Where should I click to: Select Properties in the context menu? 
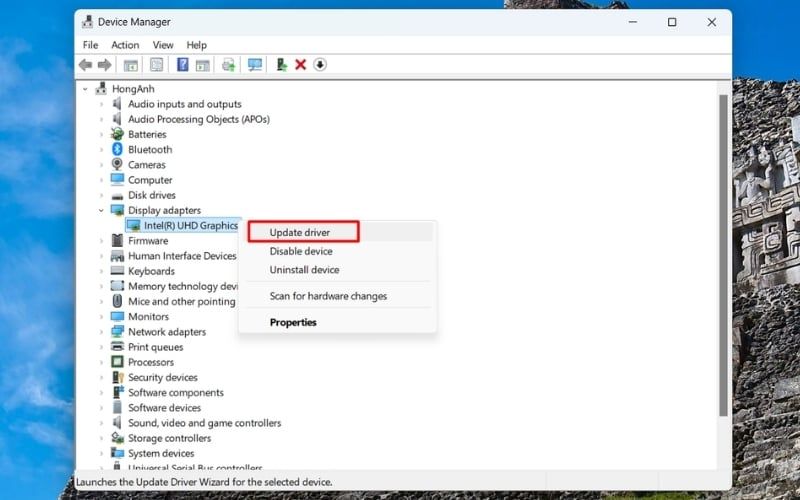(293, 323)
